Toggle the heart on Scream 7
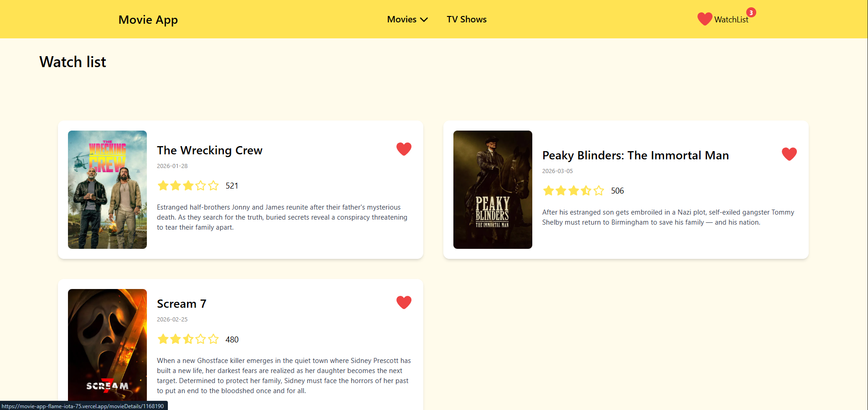The height and width of the screenshot is (410, 868). pos(404,302)
